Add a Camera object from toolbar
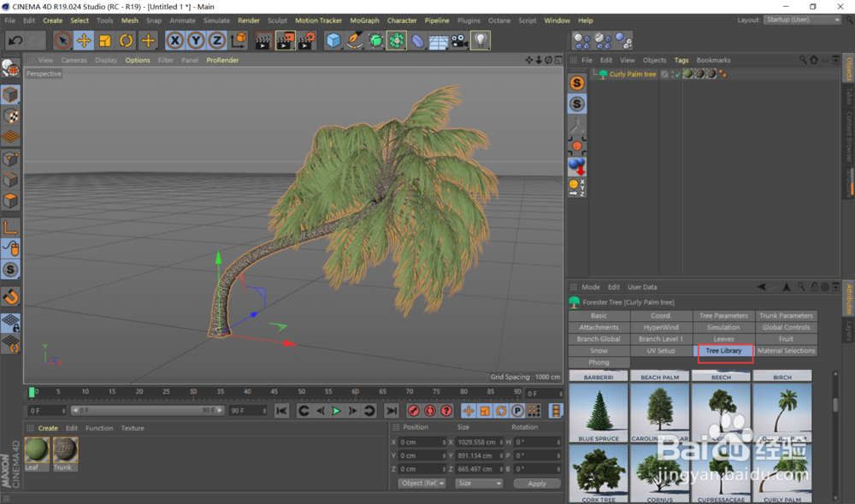Viewport: 855px width, 504px height. [459, 40]
